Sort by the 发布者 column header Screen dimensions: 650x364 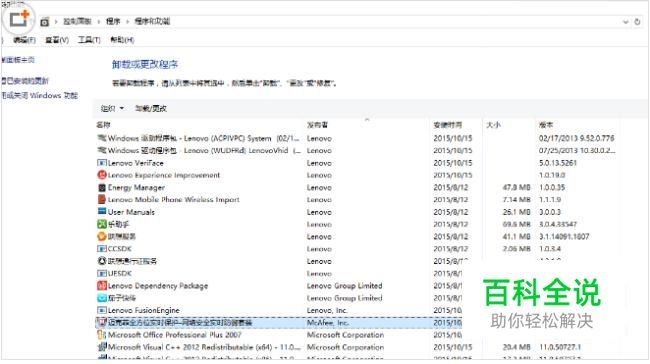317,124
